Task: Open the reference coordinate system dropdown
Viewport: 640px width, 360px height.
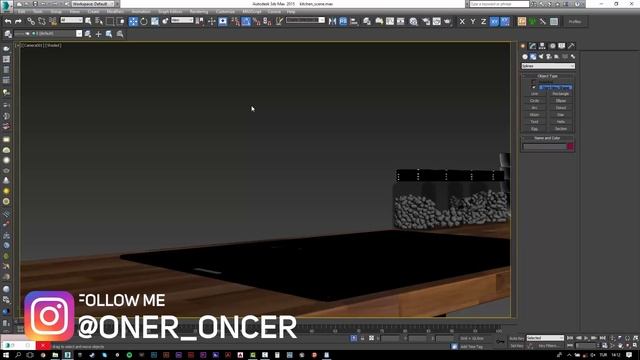Action: coord(182,20)
